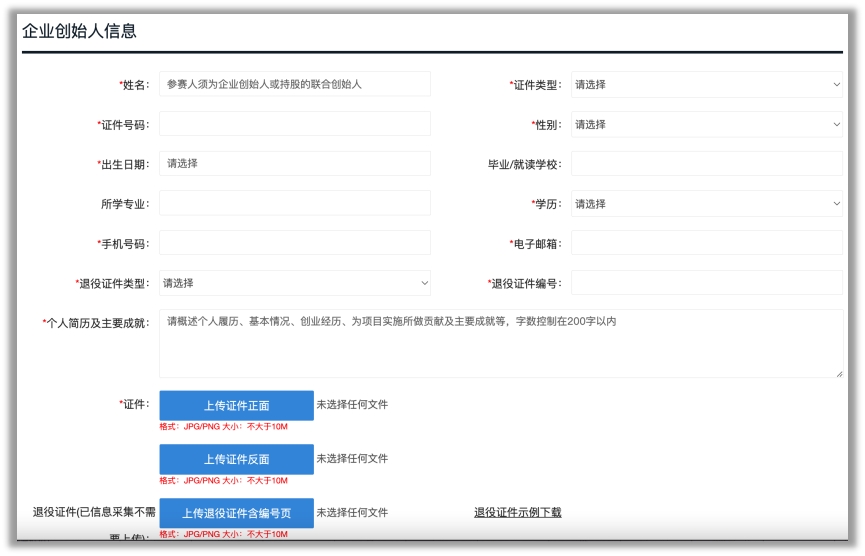
Task: Open the 退役证件示例下载 link
Action: pos(517,513)
